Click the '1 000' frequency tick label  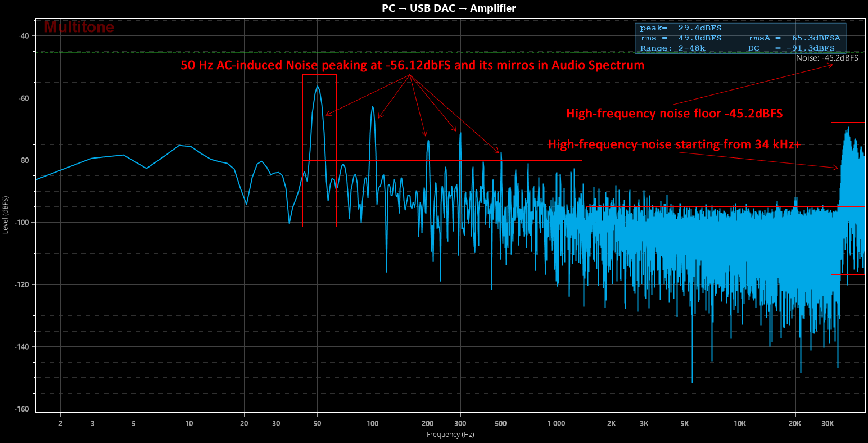pyautogui.click(x=556, y=423)
